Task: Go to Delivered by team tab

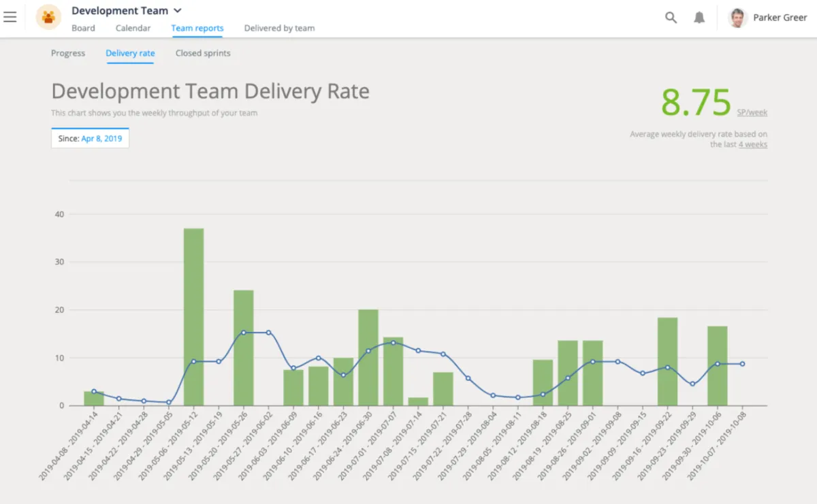Action: click(x=279, y=28)
